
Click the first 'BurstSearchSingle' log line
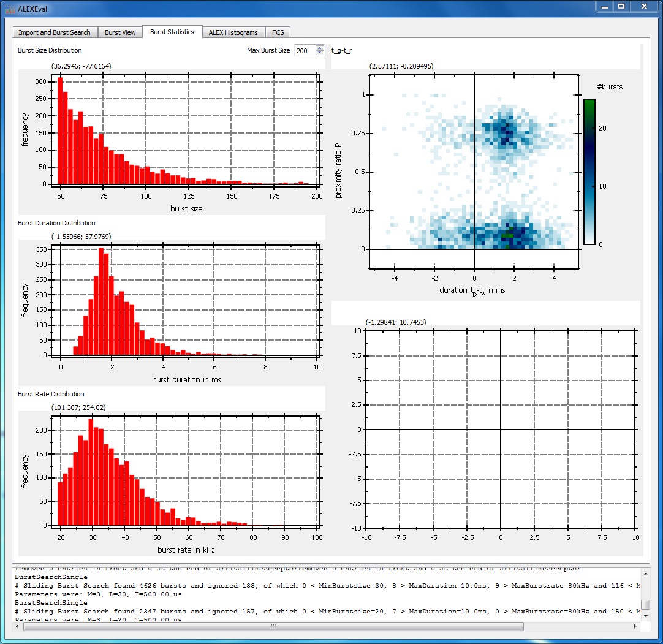pyautogui.click(x=51, y=577)
